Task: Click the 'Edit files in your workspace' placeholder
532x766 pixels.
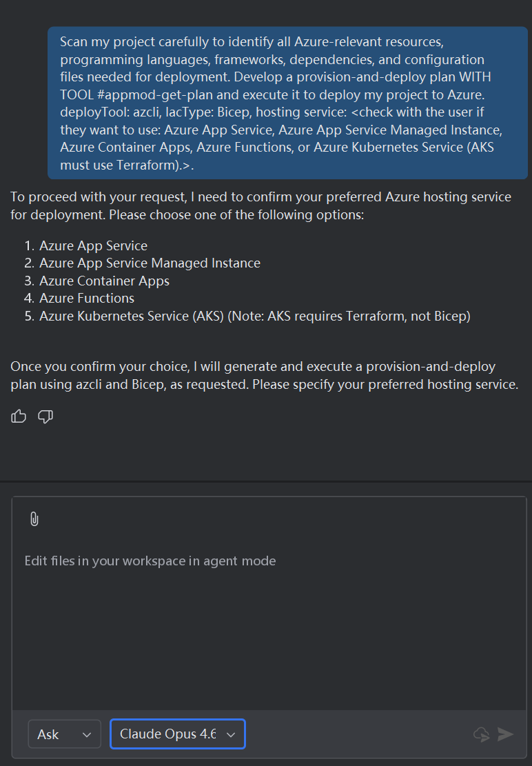Action: tap(150, 561)
